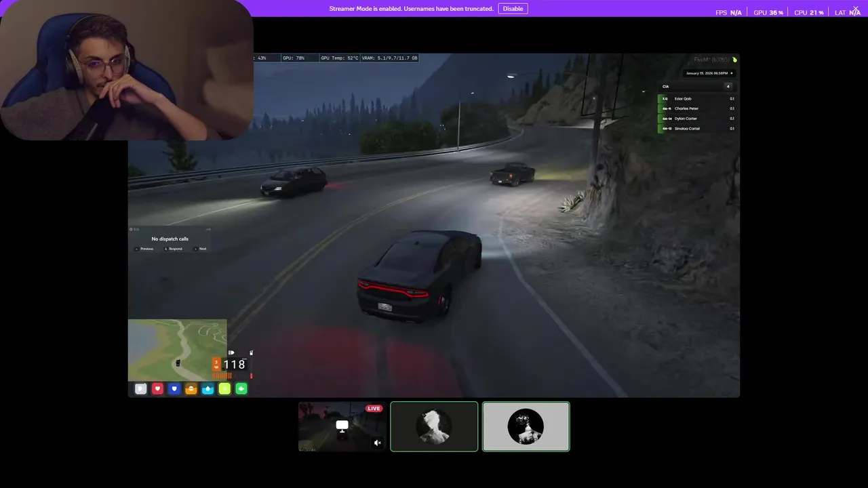The image size is (868, 488).
Task: Click the white cup status icon
Action: 140,389
